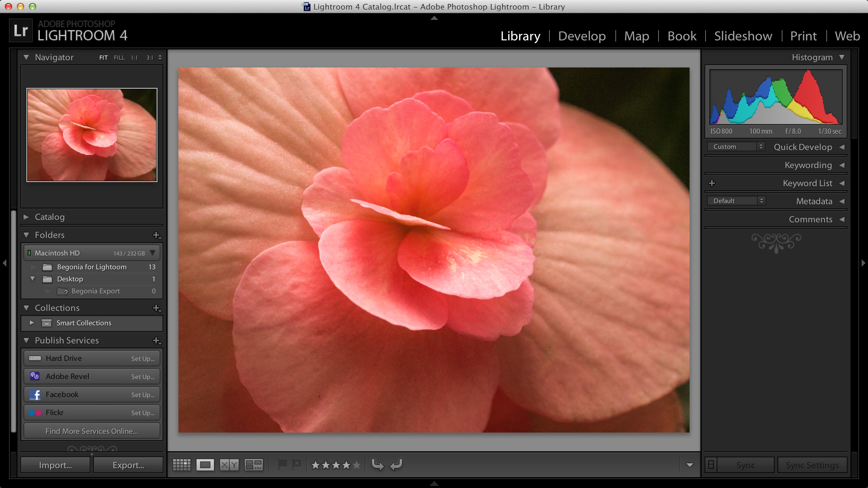Set navigator zoom to FILL
Screen dimensions: 868x488
(x=119, y=58)
